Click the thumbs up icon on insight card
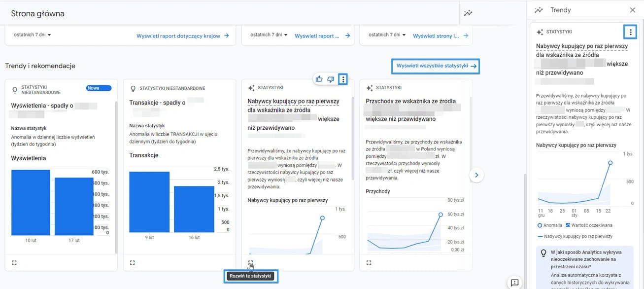This screenshot has width=644, height=289. coord(319,79)
